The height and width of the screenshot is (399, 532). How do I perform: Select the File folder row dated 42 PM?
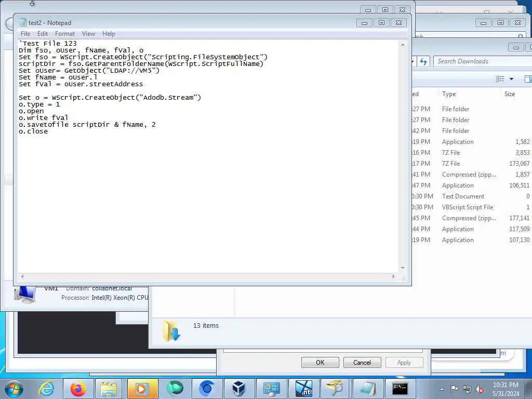(x=472, y=130)
